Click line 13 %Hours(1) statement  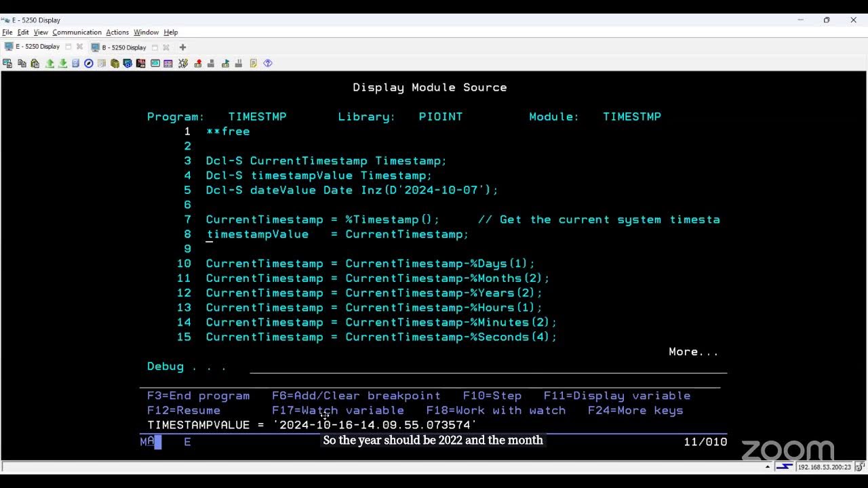tap(374, 308)
